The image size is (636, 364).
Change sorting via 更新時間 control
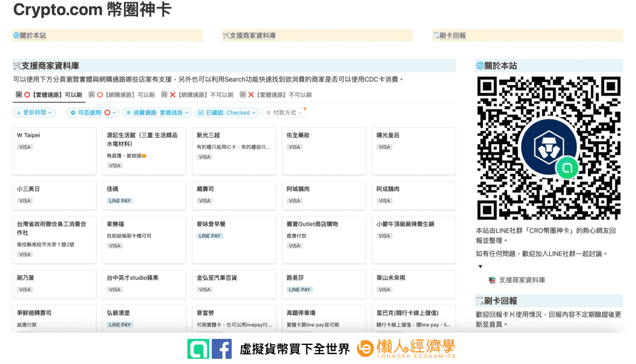coord(34,112)
